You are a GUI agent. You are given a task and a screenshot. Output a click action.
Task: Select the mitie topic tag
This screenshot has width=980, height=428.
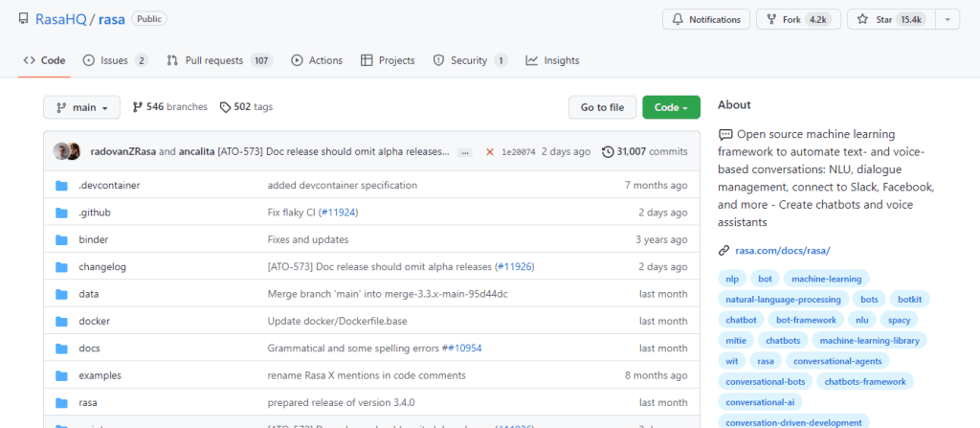736,341
